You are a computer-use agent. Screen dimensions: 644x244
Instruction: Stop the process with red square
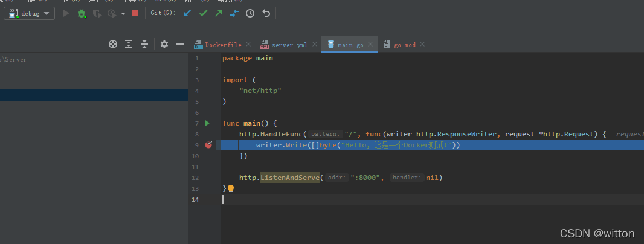pyautogui.click(x=135, y=13)
